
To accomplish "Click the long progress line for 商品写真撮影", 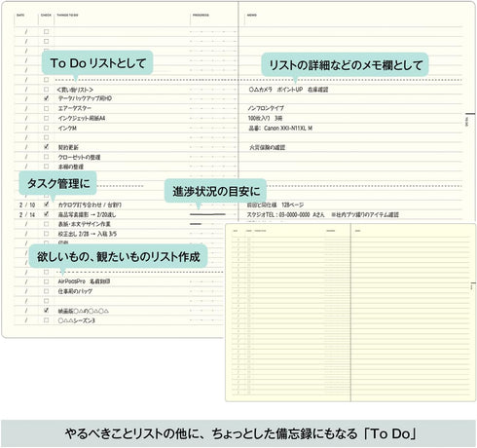I will [207, 214].
